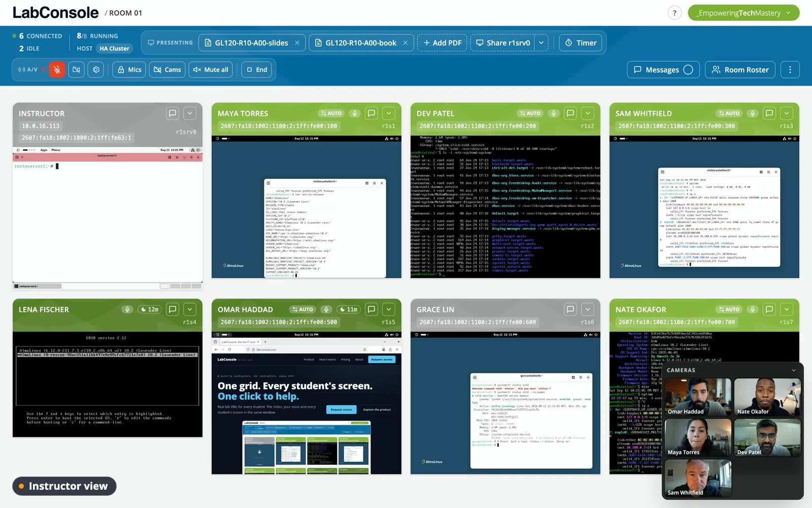Switch to GL120-R10-A00-slides tab
Viewport: 812px width, 508px height.
pos(252,43)
